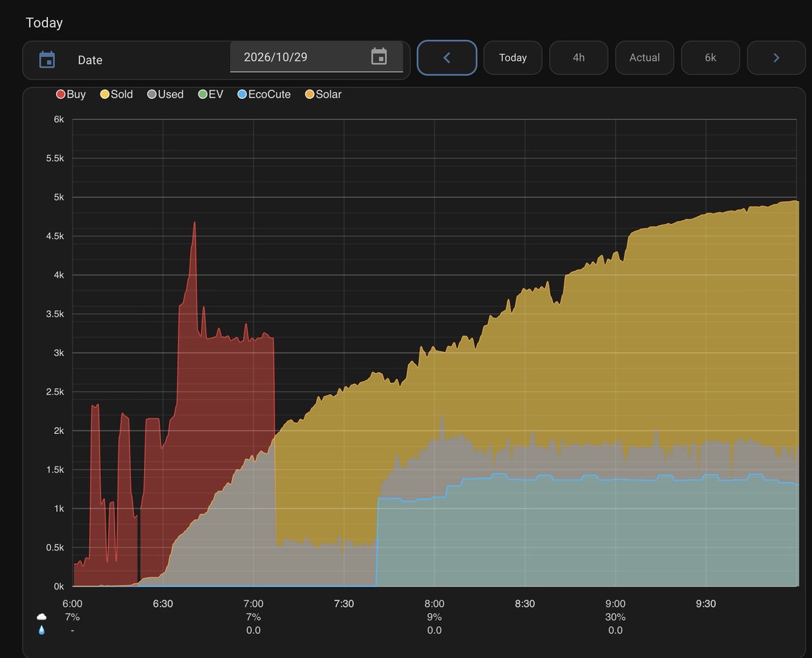Go to the previous day with the left chevron
Screen dimensions: 812x658
coord(447,58)
